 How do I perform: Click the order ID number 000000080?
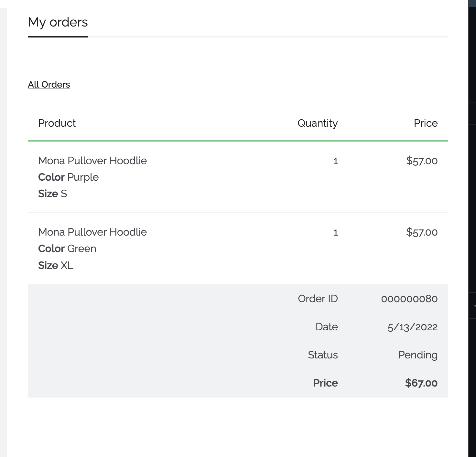409,299
